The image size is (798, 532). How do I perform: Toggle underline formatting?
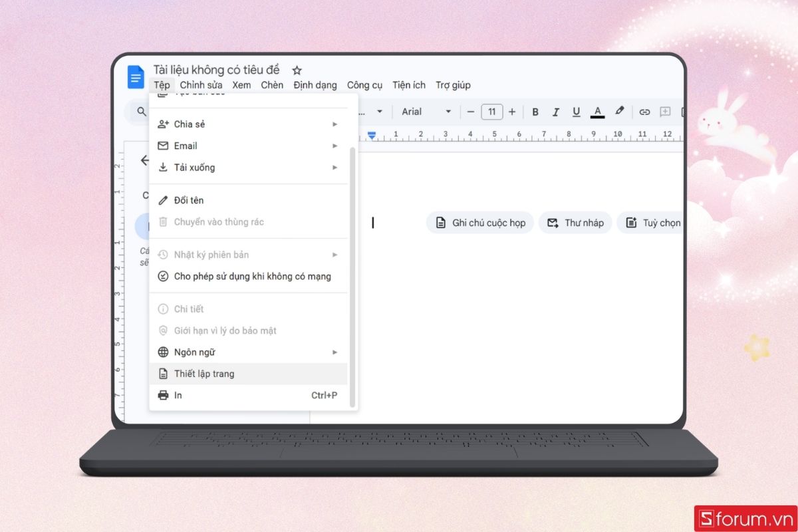(x=576, y=112)
